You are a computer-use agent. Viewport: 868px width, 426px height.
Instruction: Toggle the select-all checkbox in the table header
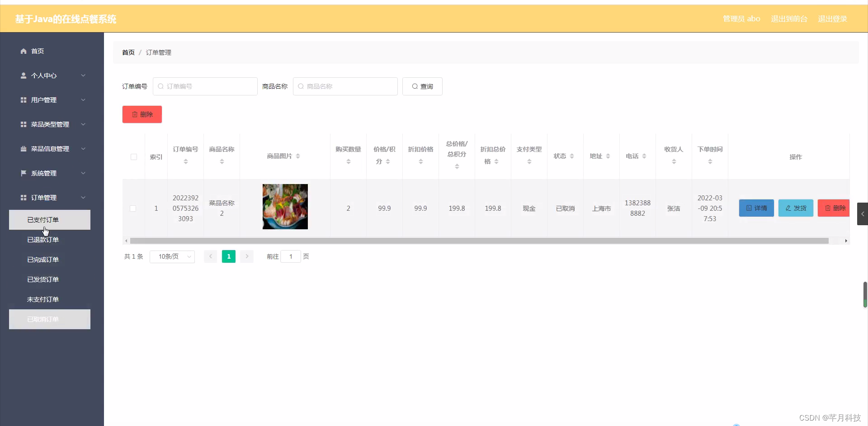pyautogui.click(x=133, y=157)
